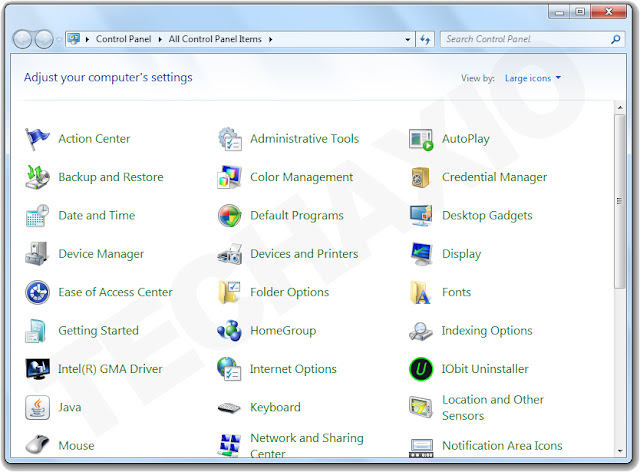Open the Devices and Printers icon
The height and width of the screenshot is (472, 640).
click(x=229, y=254)
